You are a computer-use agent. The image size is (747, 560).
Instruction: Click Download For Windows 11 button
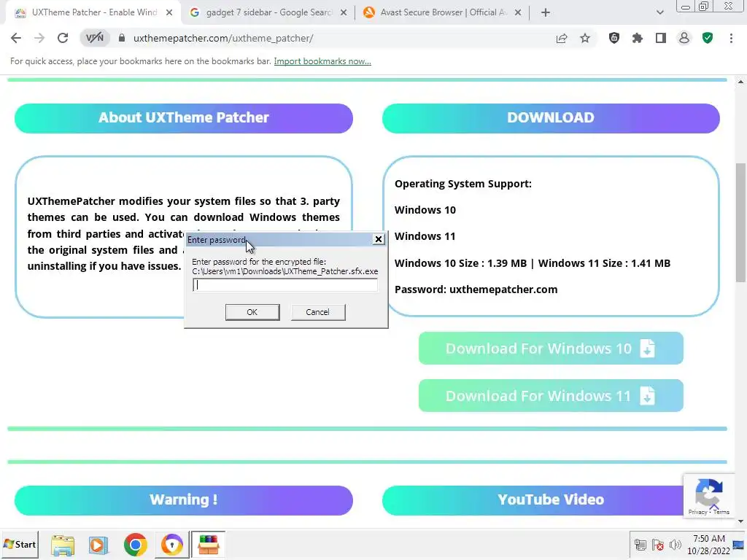tap(551, 396)
